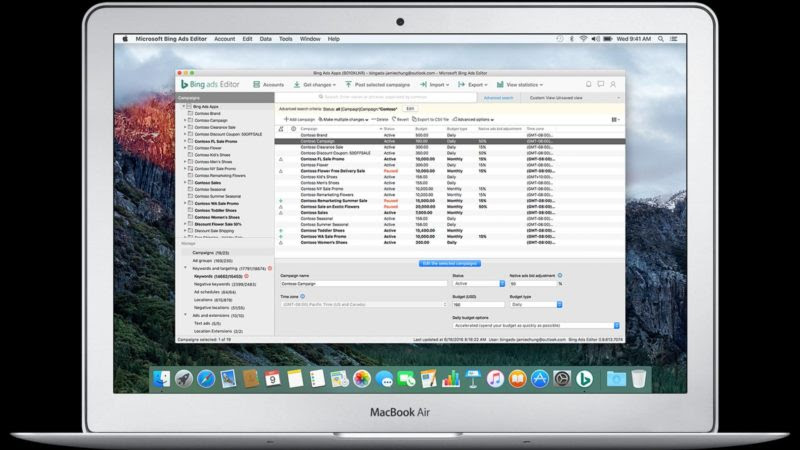Select Contoso Brand row in grid

tap(449, 135)
